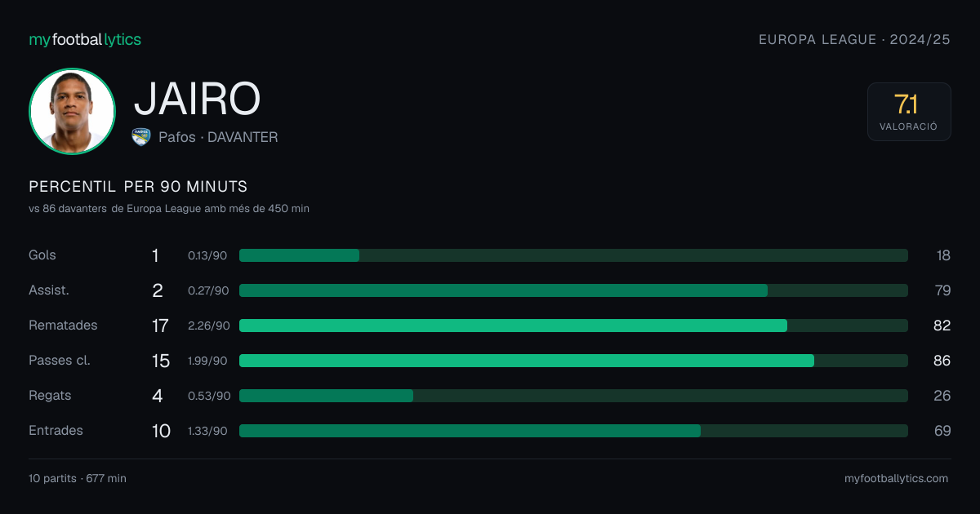Click the Percentil per 90 minuts heading
The image size is (980, 514).
pos(138,187)
